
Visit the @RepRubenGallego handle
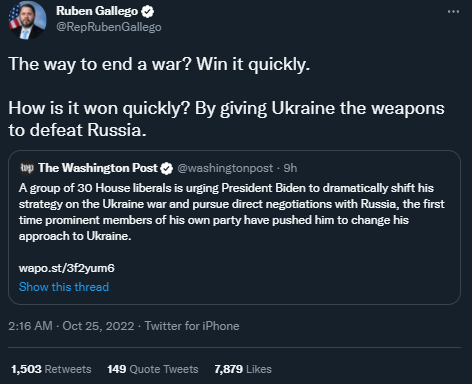tap(109, 27)
